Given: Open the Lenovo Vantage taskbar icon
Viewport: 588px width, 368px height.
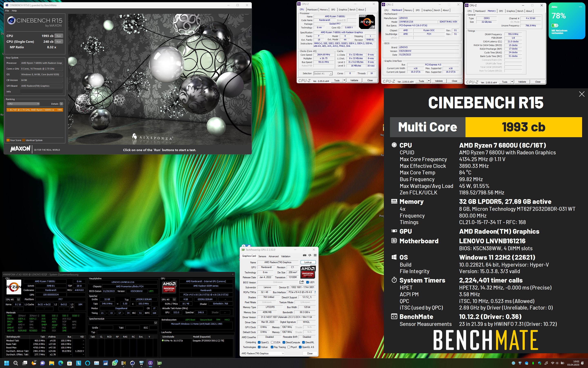Looking at the screenshot, I should click(x=78, y=363).
